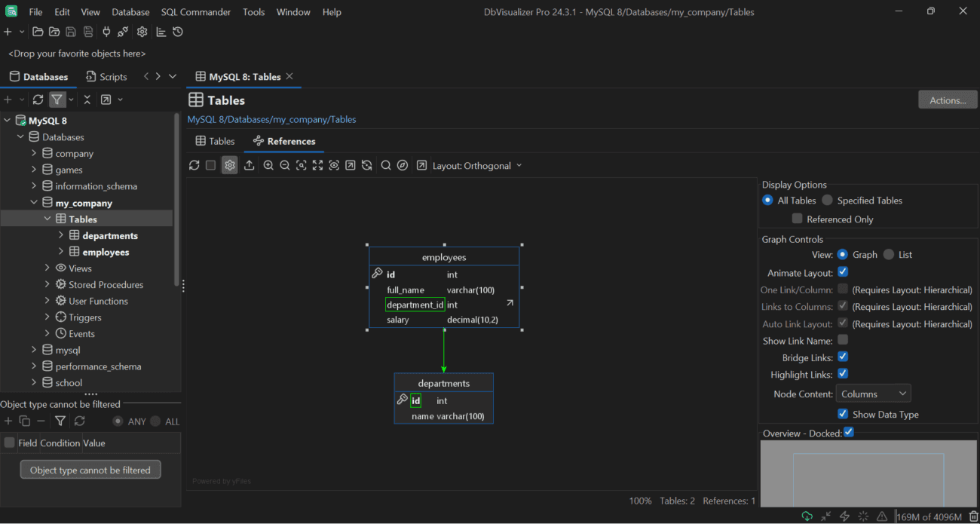Image resolution: width=980 pixels, height=524 pixels.
Task: Click the zoom in icon in graph toolbar
Action: click(x=268, y=166)
